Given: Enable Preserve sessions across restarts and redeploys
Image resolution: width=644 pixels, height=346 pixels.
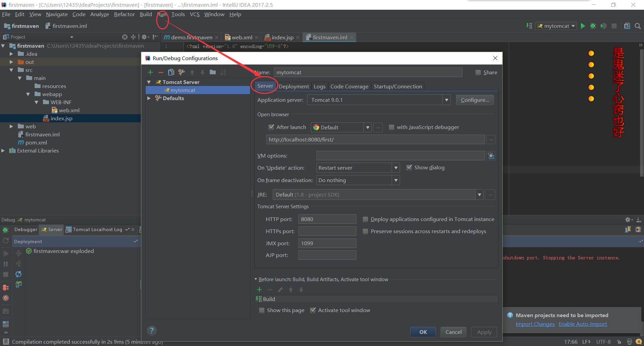Looking at the screenshot, I should 365,231.
